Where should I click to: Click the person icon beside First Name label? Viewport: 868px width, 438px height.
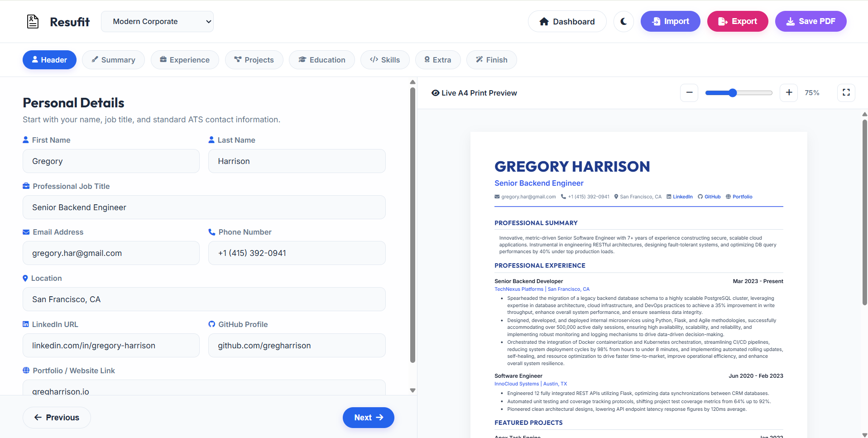pyautogui.click(x=26, y=140)
